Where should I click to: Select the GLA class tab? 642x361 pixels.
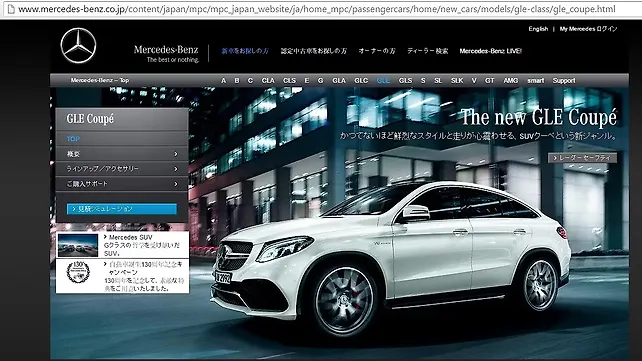[x=339, y=81]
